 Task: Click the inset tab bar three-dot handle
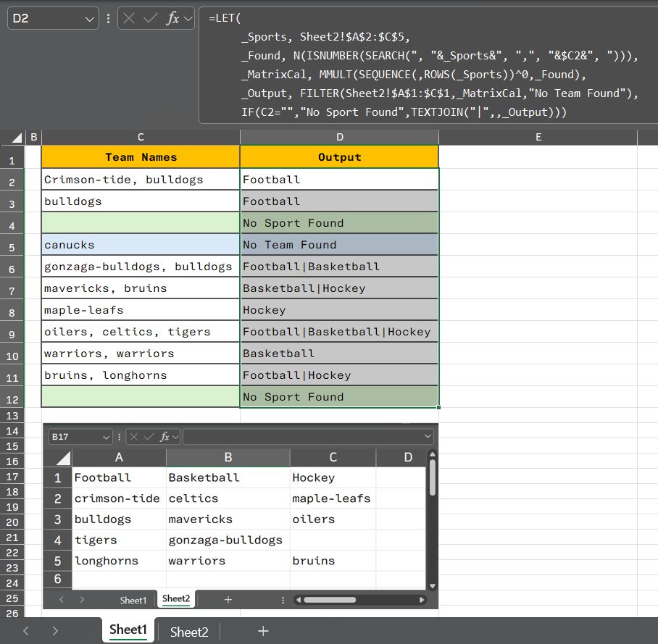pyautogui.click(x=283, y=600)
